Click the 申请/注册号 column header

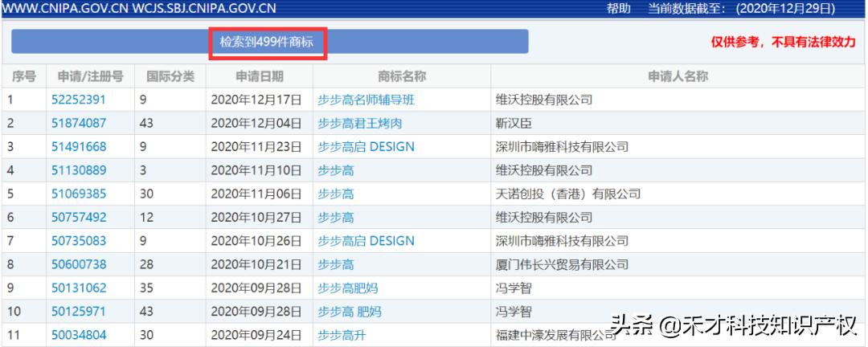click(90, 76)
